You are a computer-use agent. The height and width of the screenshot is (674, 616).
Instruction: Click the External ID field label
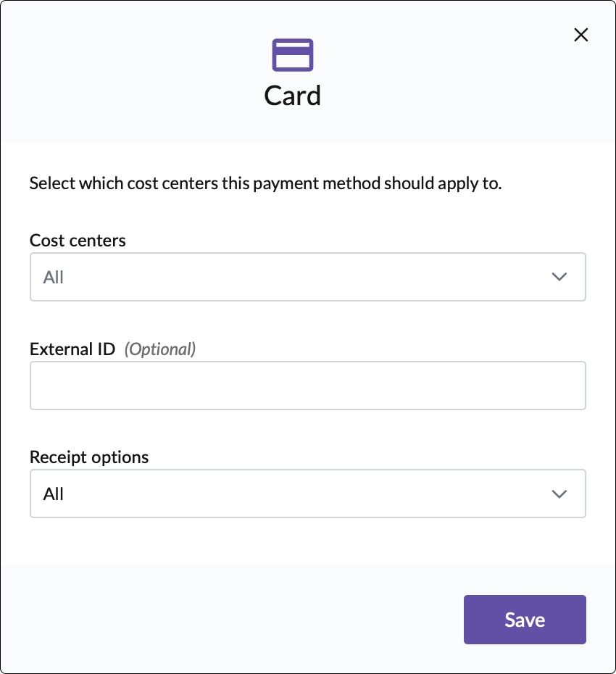72,349
